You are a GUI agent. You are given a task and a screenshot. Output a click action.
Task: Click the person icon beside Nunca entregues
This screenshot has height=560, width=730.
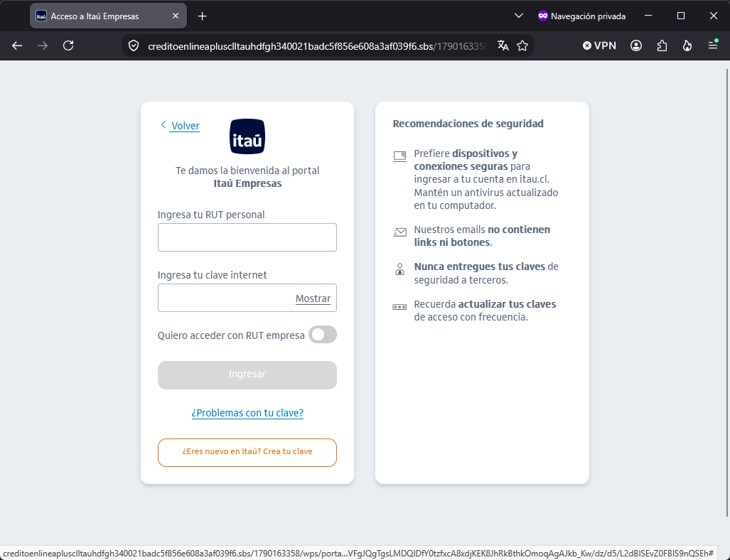tap(400, 269)
